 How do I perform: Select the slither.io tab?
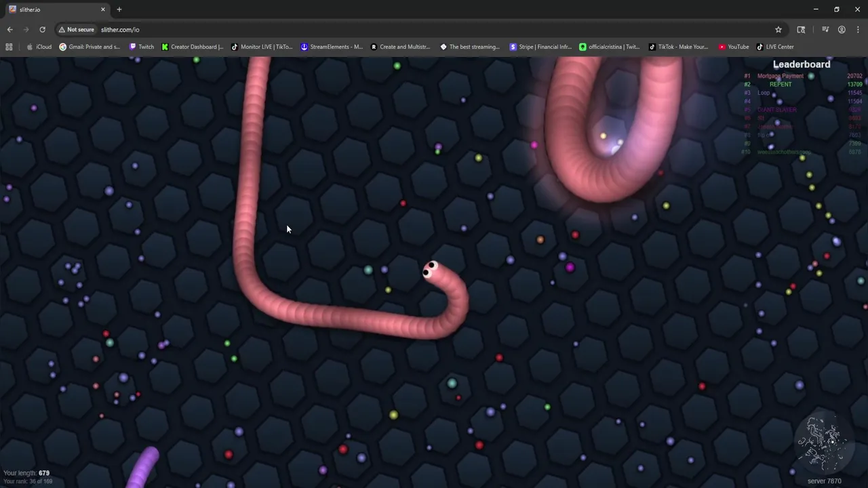point(57,9)
